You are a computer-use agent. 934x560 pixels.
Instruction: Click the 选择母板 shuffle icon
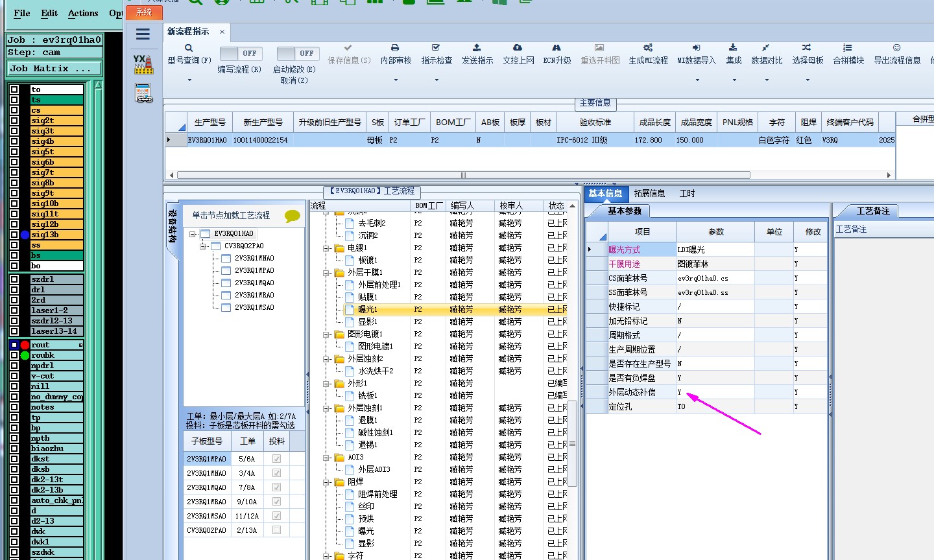point(806,48)
